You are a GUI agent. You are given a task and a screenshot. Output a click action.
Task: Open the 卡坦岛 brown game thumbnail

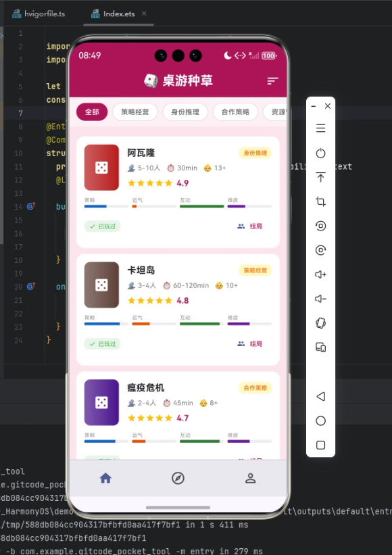click(x=101, y=285)
